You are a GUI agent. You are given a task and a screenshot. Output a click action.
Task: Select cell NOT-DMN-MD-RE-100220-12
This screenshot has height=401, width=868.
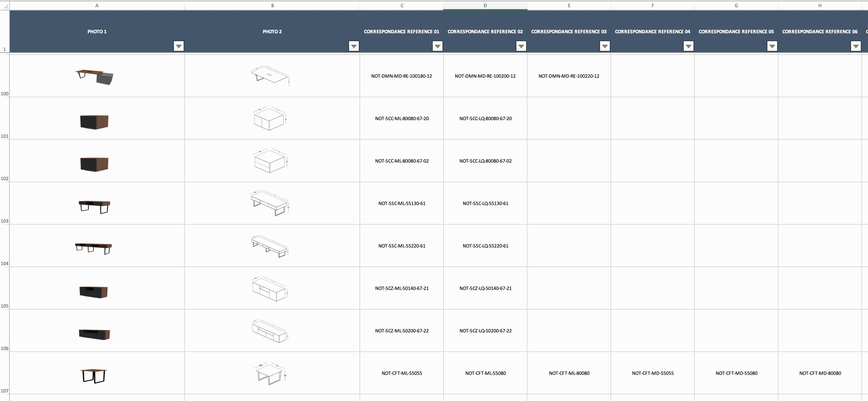pyautogui.click(x=569, y=76)
